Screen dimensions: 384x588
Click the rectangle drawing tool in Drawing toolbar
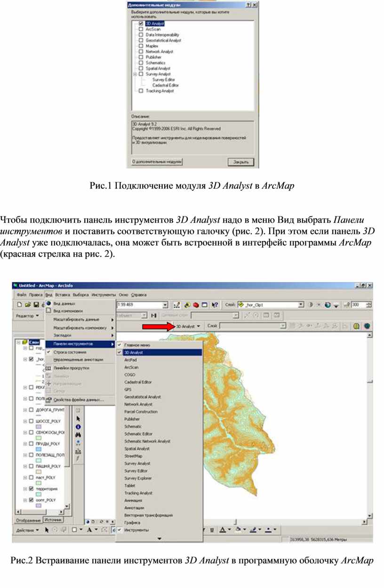74,530
